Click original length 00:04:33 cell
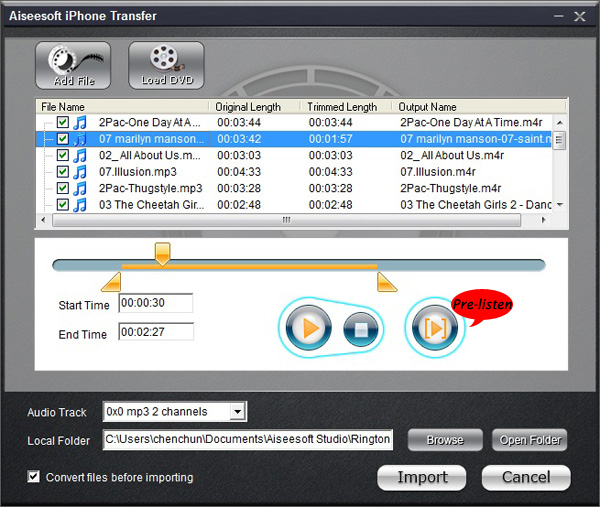 pyautogui.click(x=239, y=172)
